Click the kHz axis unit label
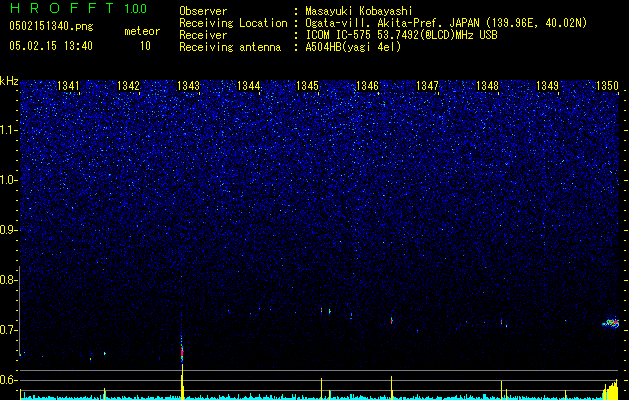629x400 pixels. [x=9, y=81]
